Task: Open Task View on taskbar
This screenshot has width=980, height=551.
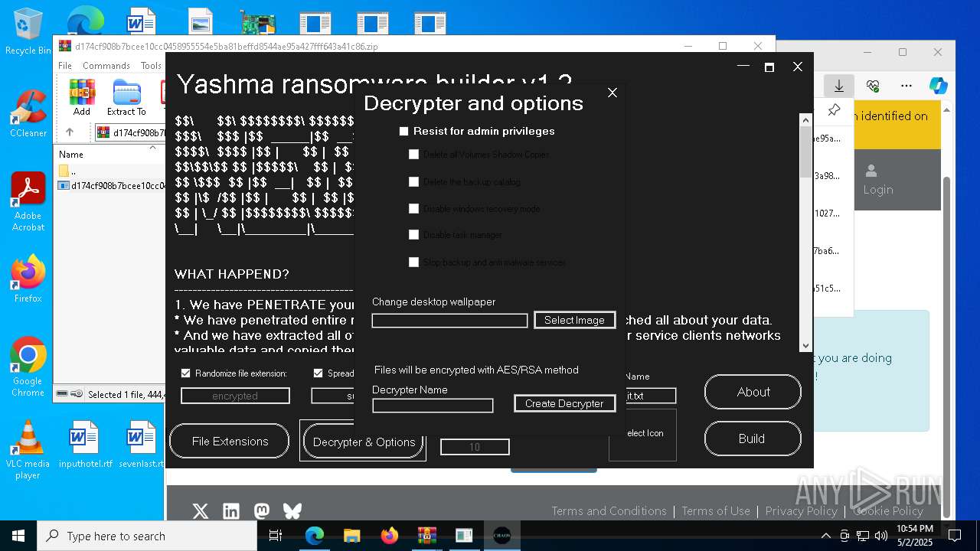Action: pos(276,536)
